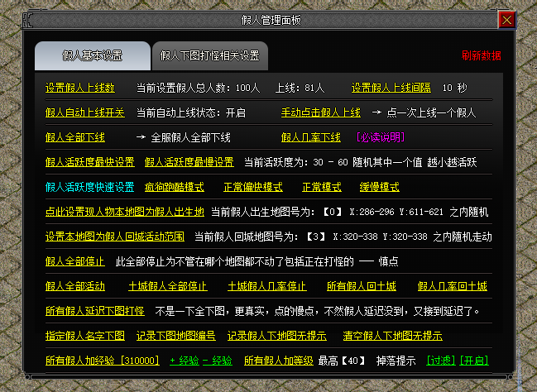Toggle 假人自动上线开关
537x392 pixels.
[x=85, y=112]
